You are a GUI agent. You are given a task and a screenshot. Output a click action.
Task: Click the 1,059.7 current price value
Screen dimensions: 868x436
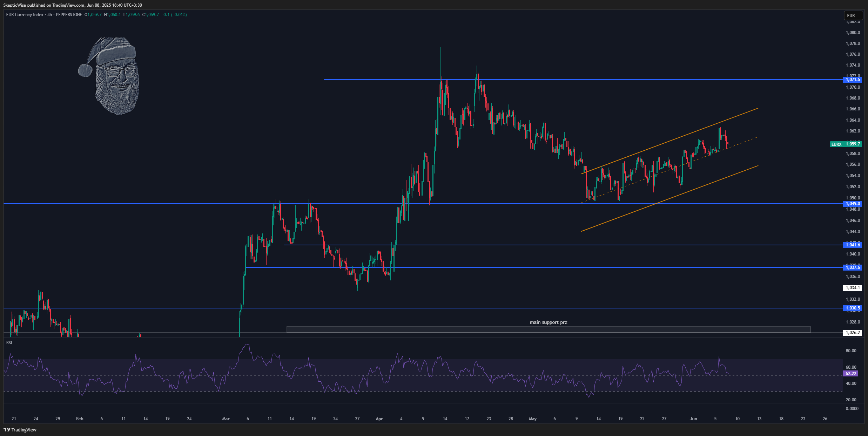point(853,144)
